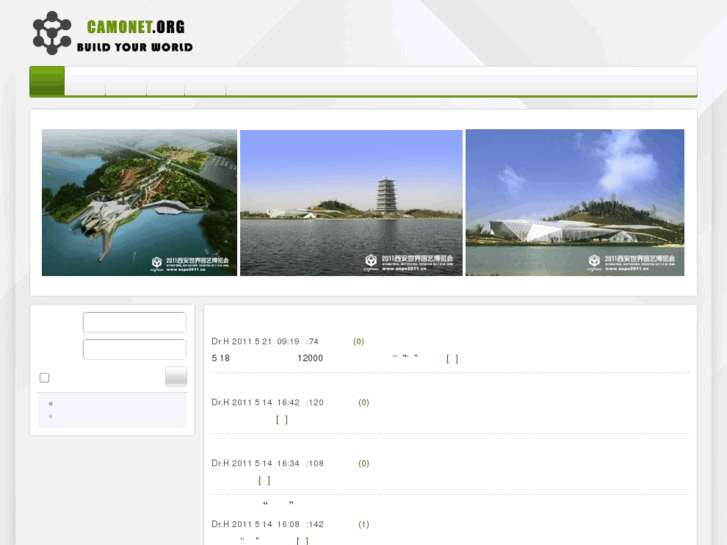Click author Dr.H on the 16:34 post

pos(220,463)
